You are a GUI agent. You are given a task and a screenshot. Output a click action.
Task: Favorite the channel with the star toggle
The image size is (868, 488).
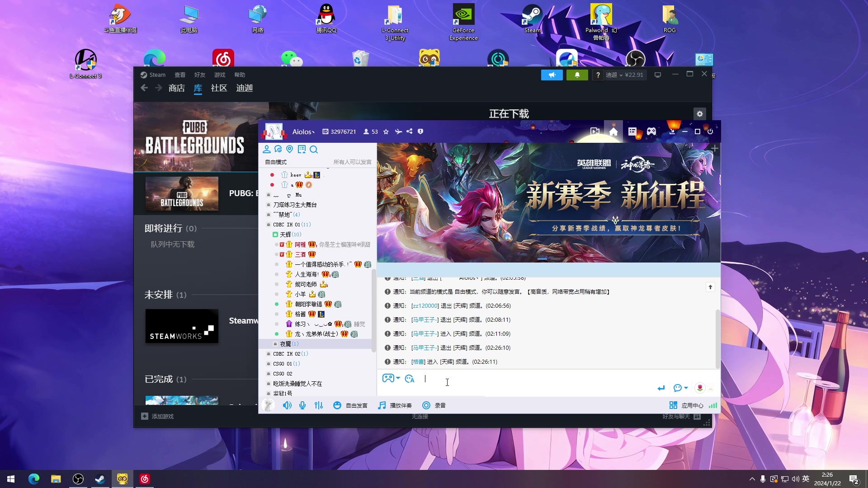point(386,131)
